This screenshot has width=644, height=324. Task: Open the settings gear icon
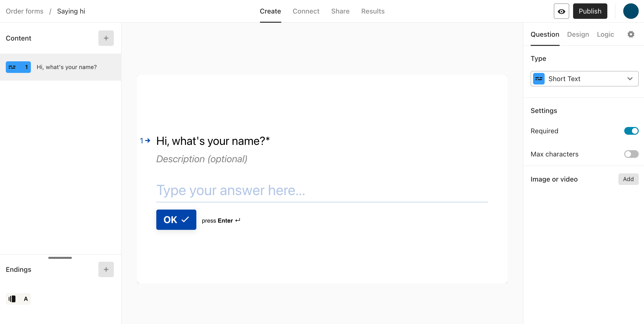(x=631, y=34)
